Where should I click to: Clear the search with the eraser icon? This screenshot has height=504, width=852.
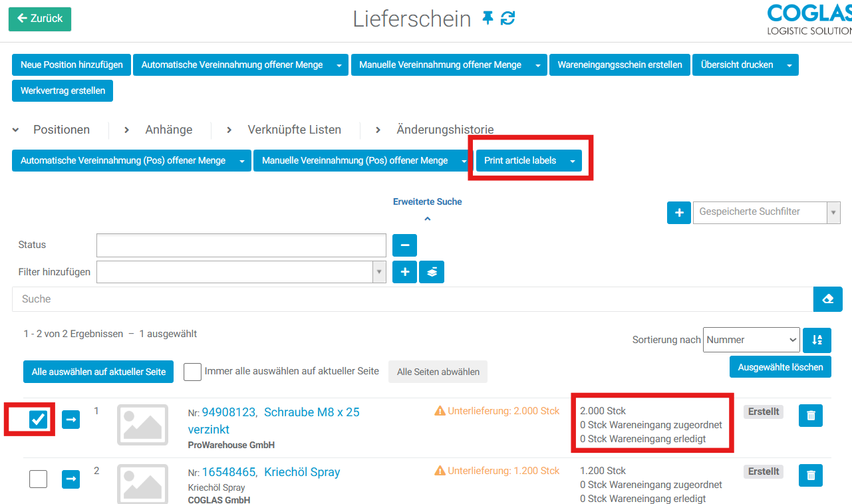point(827,299)
